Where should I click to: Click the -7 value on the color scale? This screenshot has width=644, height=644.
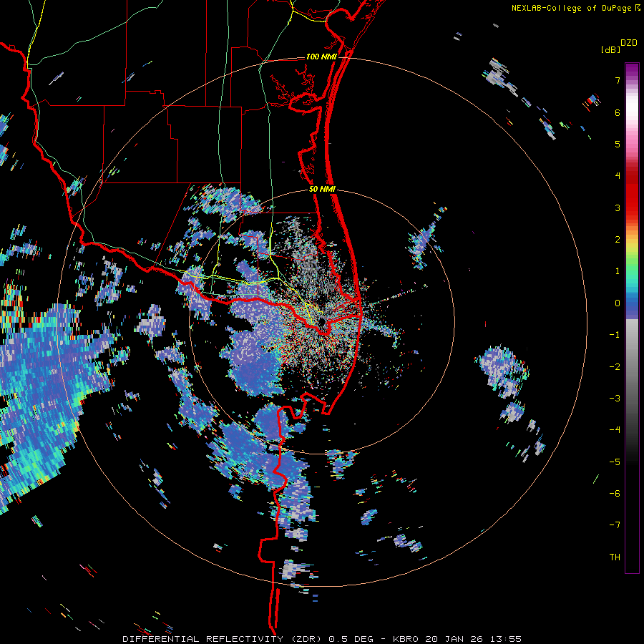point(615,525)
